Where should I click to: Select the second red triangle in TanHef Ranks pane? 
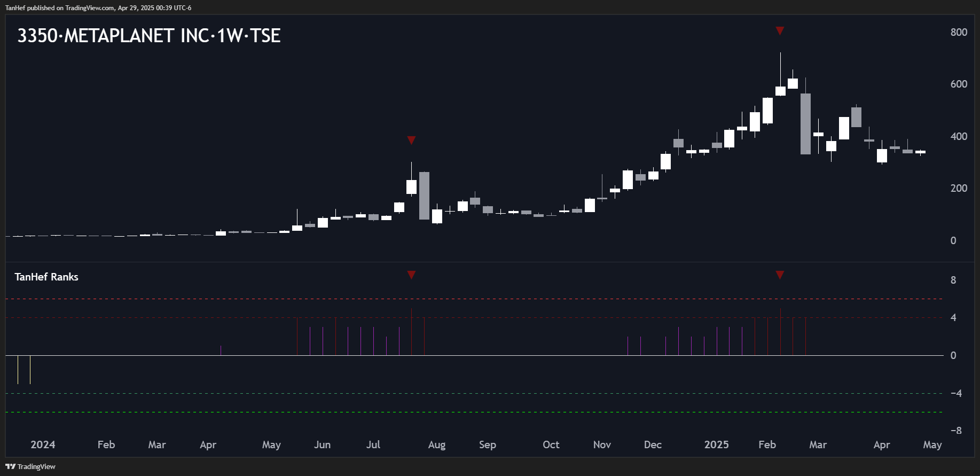pyautogui.click(x=780, y=275)
